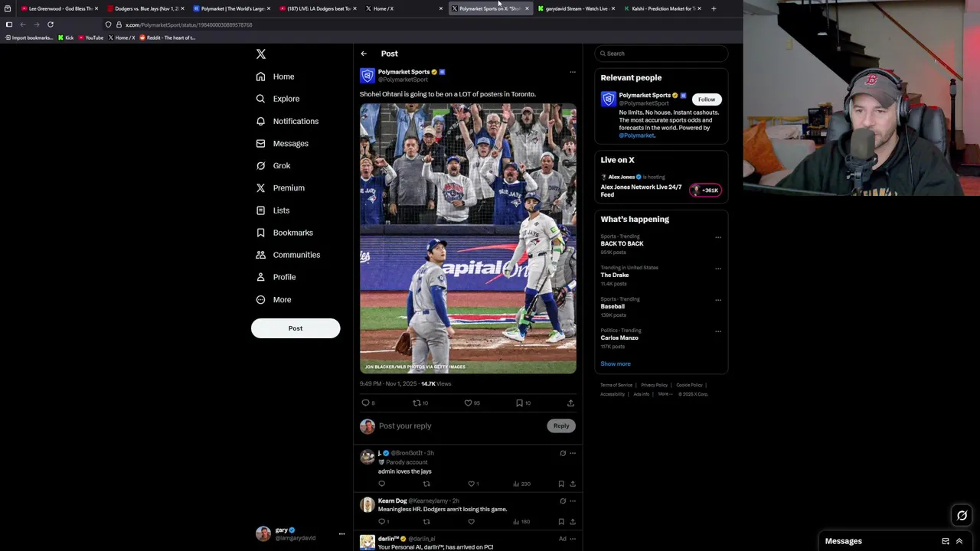Bookmark the 'admin loves the jays' reply

[x=561, y=484]
